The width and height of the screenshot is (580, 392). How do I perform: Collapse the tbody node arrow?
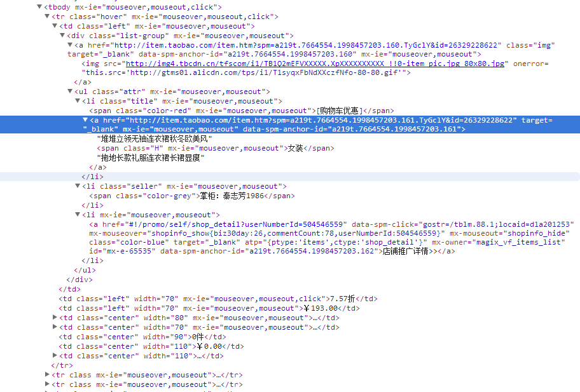point(39,6)
